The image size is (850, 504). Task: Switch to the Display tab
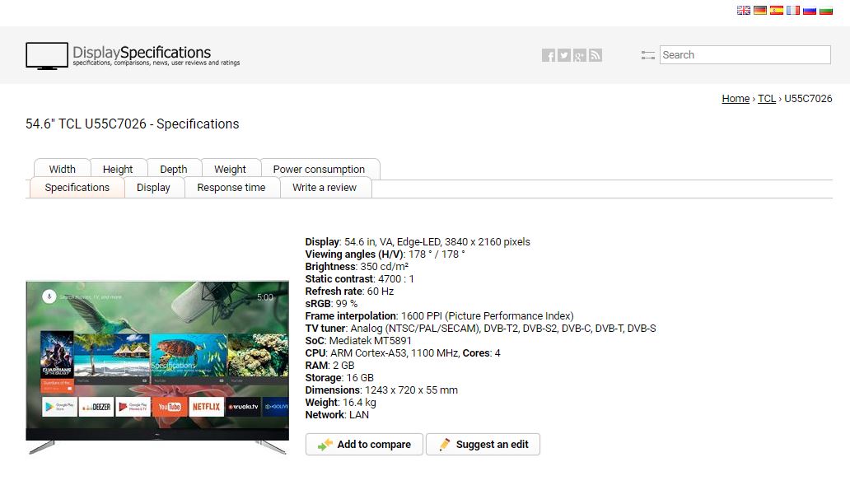click(x=153, y=188)
